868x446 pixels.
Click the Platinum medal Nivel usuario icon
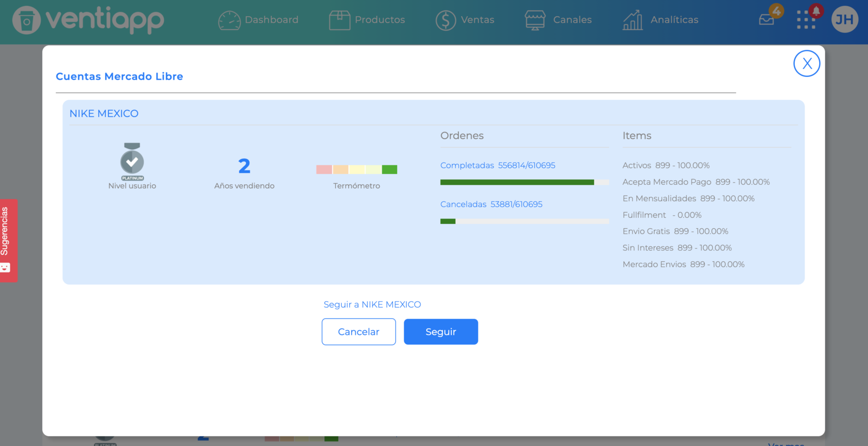pos(132,161)
